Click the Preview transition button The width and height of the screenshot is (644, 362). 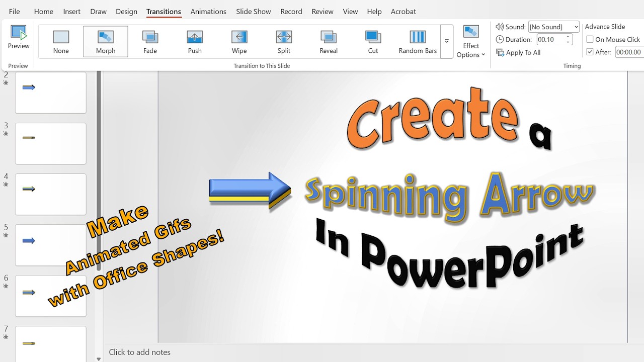pos(19,38)
